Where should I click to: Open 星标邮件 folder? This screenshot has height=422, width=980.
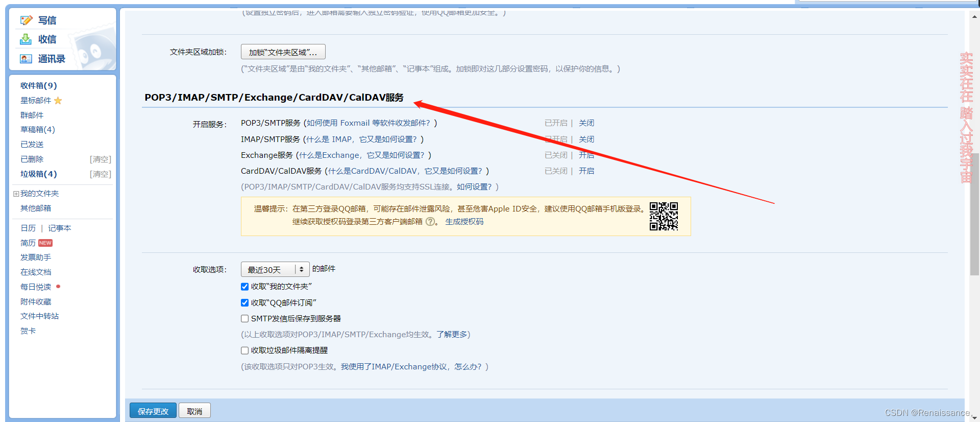[x=36, y=100]
